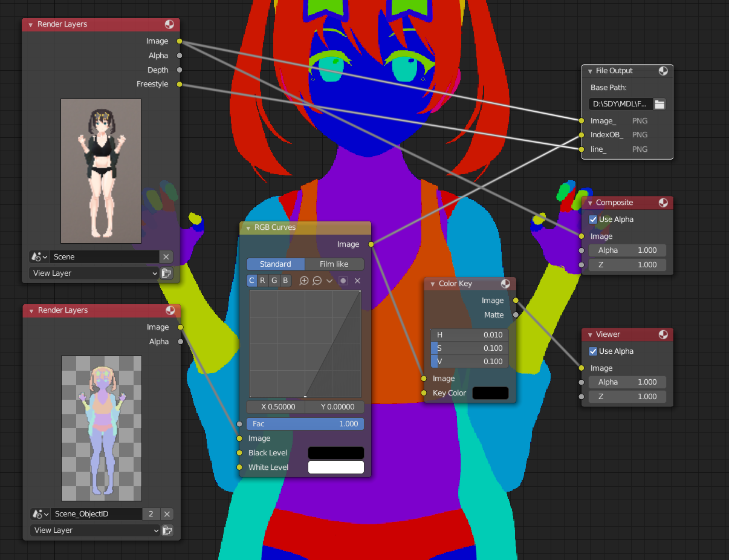Open the curve clipping options chevron
Viewport: 729px width, 560px height.
(328, 280)
